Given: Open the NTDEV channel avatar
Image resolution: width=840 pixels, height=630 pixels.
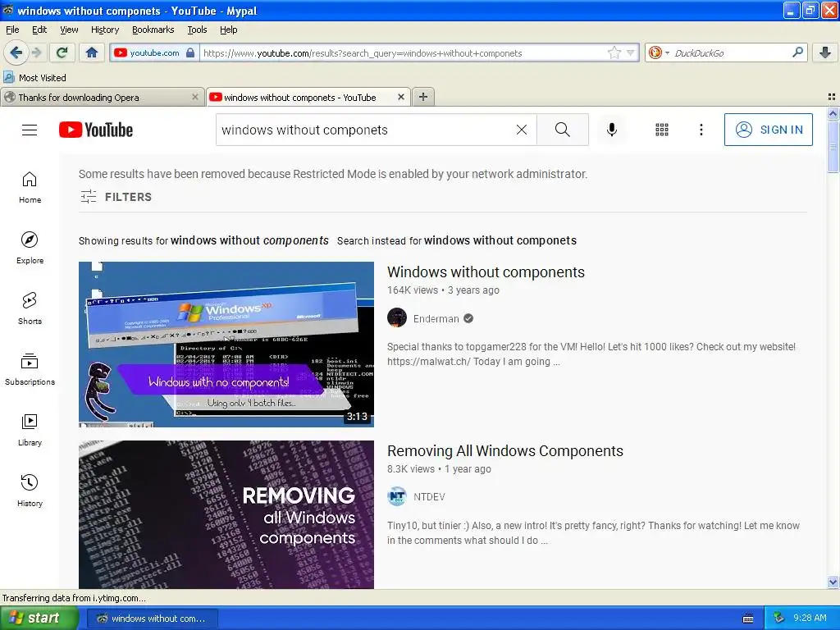Looking at the screenshot, I should click(x=397, y=496).
